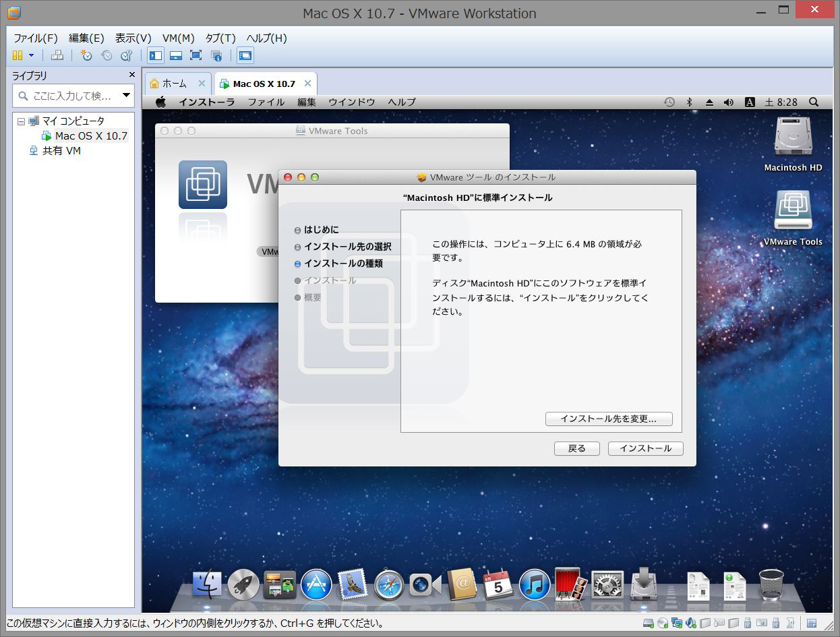Click the インストール button in the installer
The height and width of the screenshot is (637, 840).
[645, 448]
